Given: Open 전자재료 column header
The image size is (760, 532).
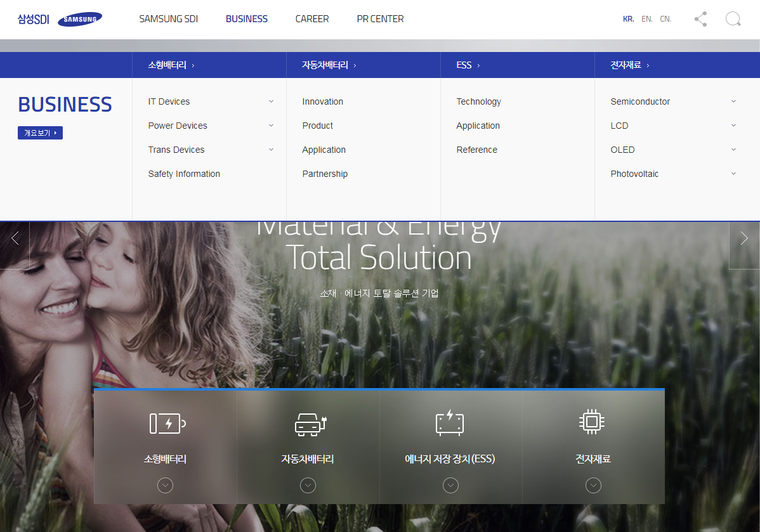Looking at the screenshot, I should point(629,65).
